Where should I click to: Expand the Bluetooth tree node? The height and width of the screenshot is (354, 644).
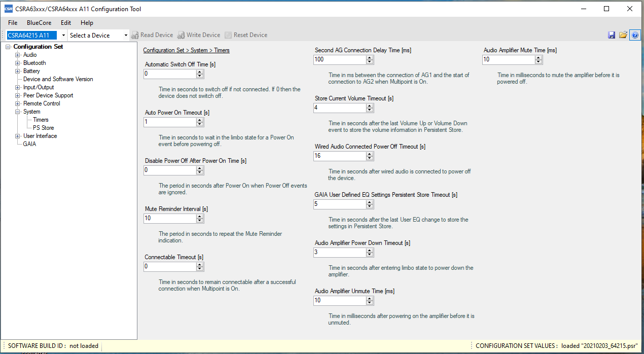click(18, 63)
